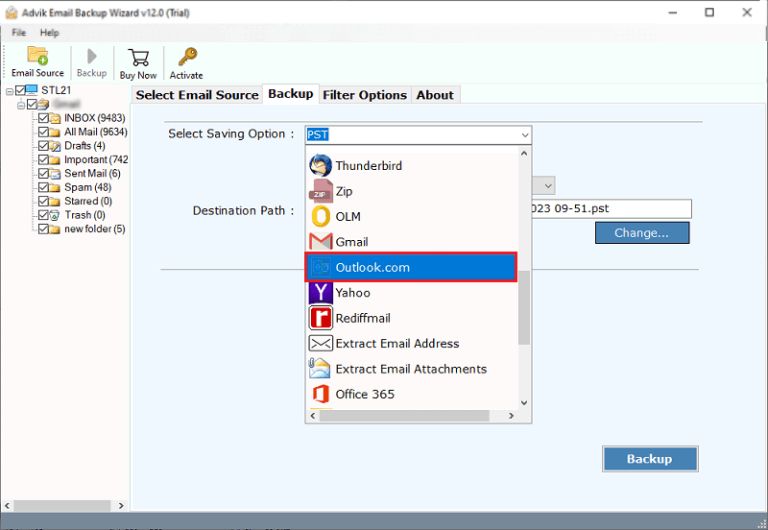
Task: Click dropdown list scroll right arrow
Action: pyautogui.click(x=511, y=415)
